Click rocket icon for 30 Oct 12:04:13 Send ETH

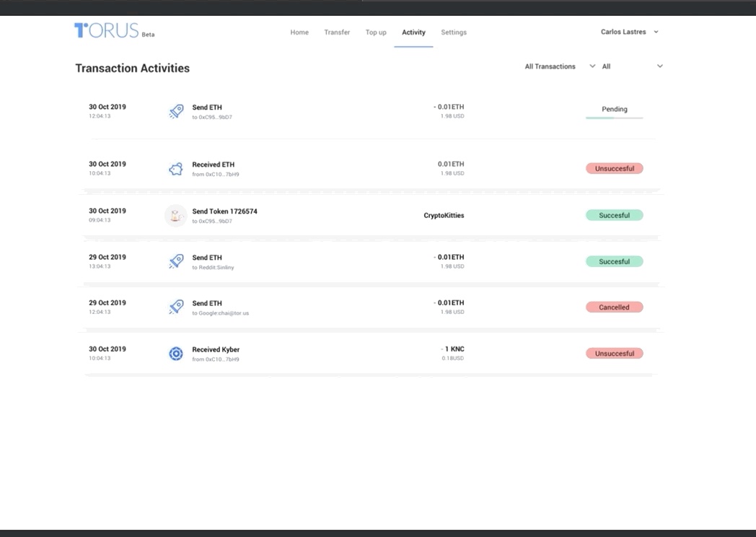(x=176, y=111)
